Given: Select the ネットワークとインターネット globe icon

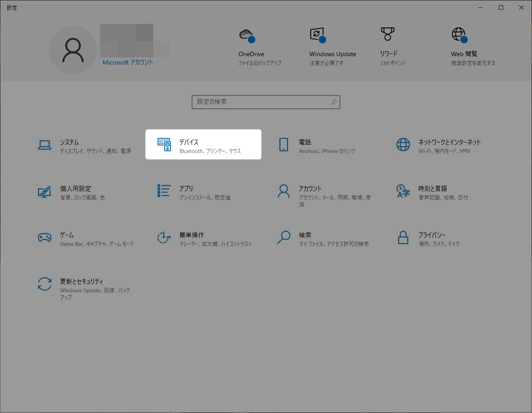Looking at the screenshot, I should pos(403,145).
